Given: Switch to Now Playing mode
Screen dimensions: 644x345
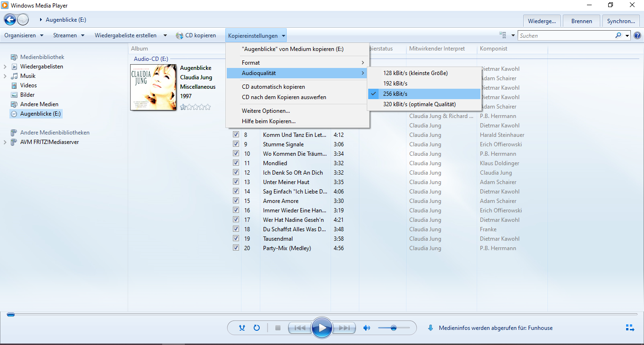Looking at the screenshot, I should 630,328.
